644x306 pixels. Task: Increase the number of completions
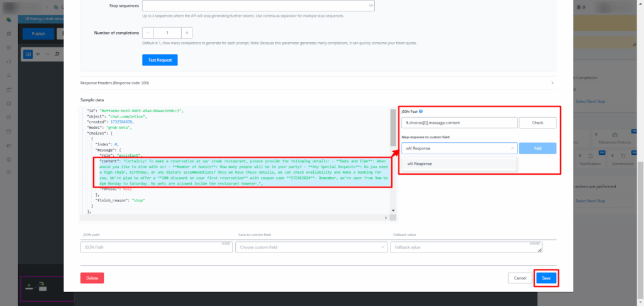(x=187, y=33)
